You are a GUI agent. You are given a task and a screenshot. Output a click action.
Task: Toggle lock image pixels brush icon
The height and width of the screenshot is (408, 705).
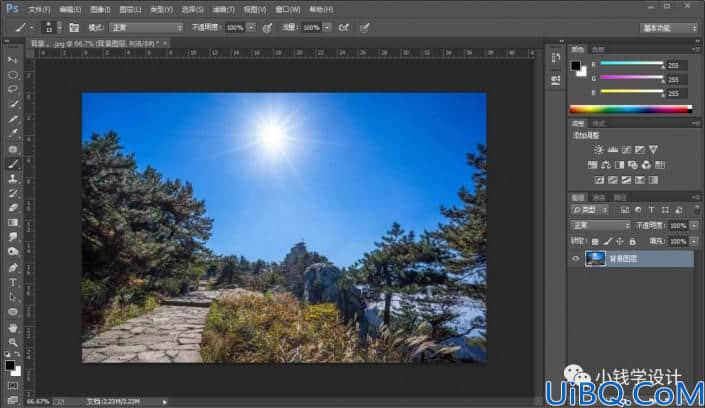click(x=607, y=242)
